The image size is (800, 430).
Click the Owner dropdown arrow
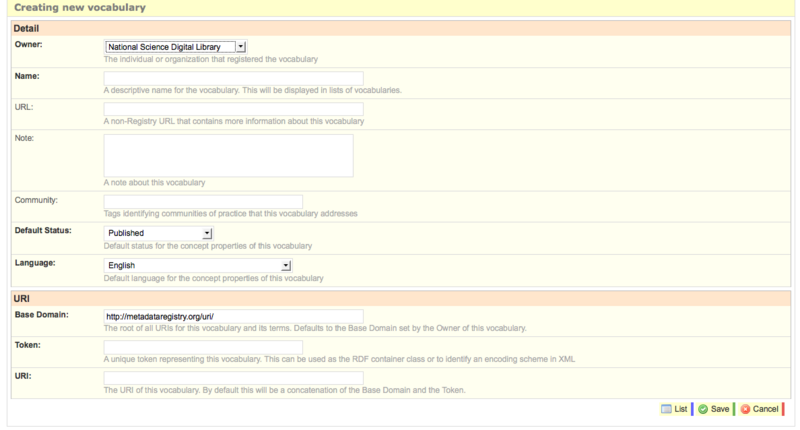click(241, 47)
